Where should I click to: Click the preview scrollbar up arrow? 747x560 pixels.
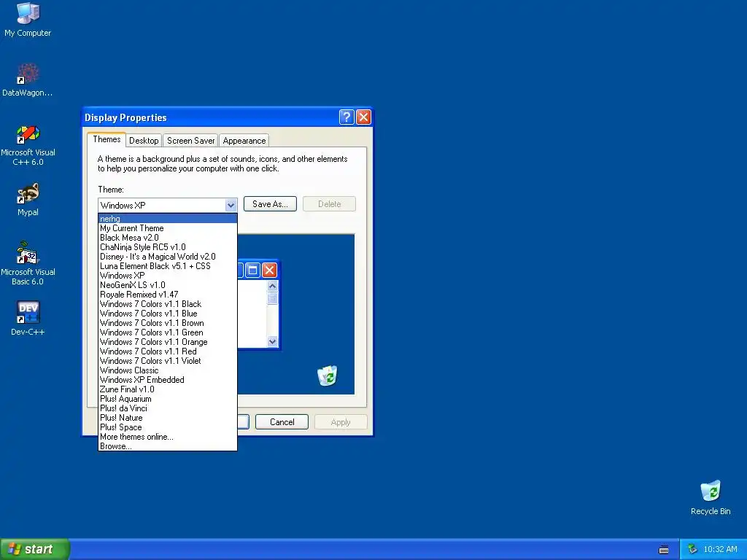click(273, 286)
